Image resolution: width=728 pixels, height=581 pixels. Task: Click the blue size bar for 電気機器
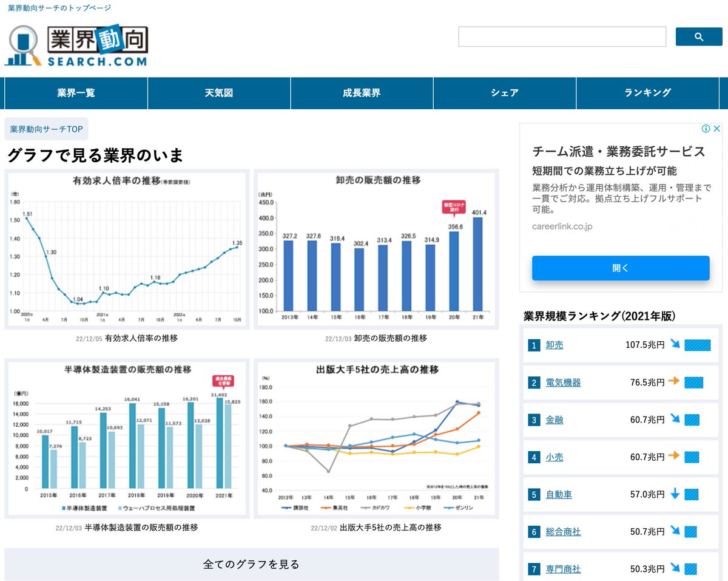point(694,382)
